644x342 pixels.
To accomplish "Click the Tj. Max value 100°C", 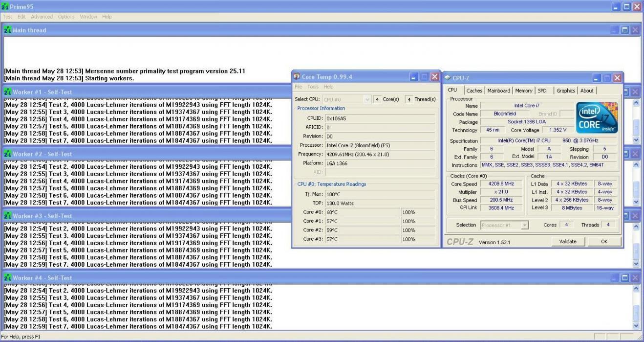I will pos(380,194).
